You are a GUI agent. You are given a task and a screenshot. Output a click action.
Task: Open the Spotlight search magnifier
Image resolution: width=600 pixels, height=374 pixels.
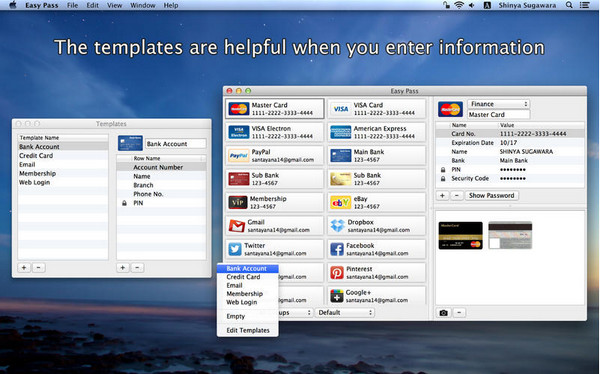[569, 5]
